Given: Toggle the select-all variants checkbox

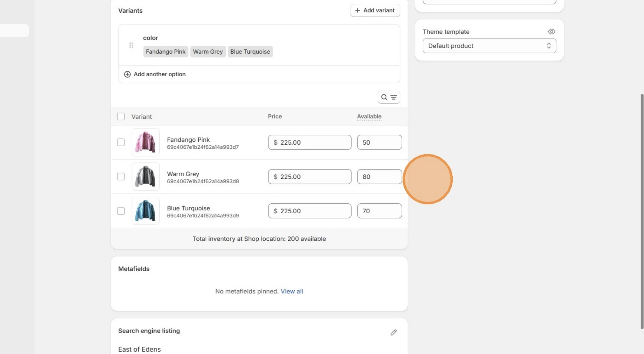Looking at the screenshot, I should coord(121,116).
